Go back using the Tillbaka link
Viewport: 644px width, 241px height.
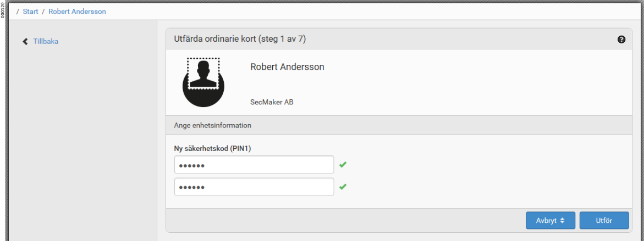[x=46, y=42]
